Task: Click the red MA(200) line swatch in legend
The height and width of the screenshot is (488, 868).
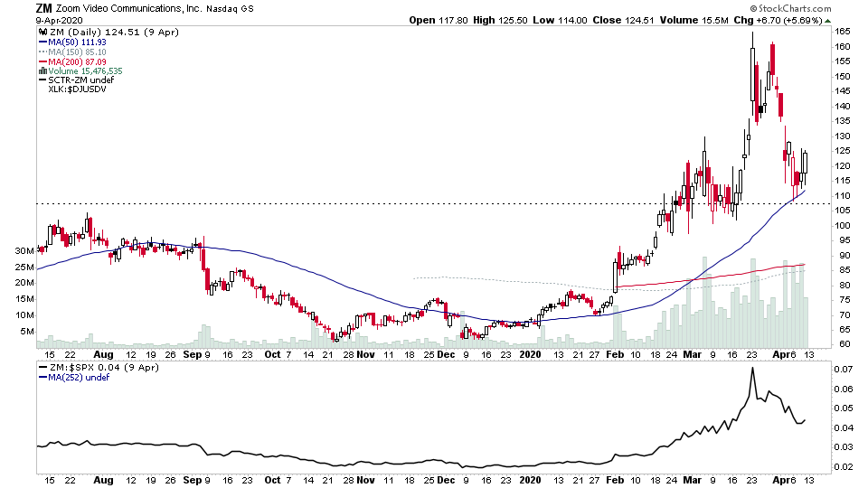Action: (x=42, y=62)
